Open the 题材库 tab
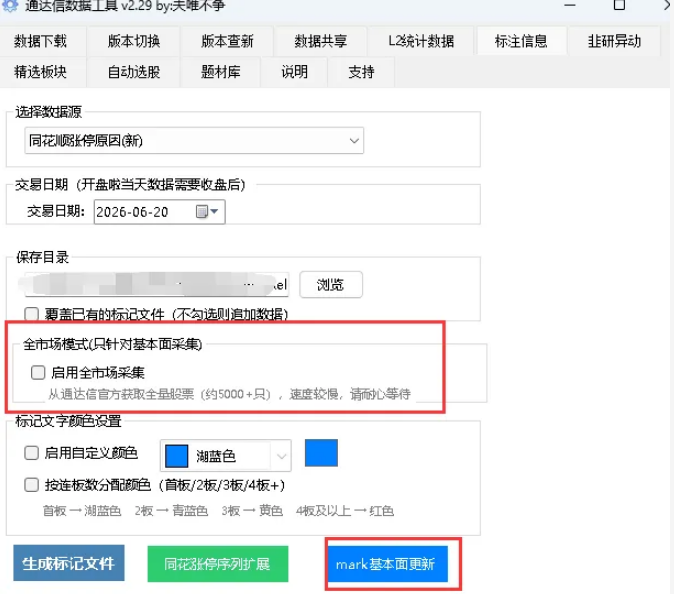674x594 pixels. (x=221, y=72)
